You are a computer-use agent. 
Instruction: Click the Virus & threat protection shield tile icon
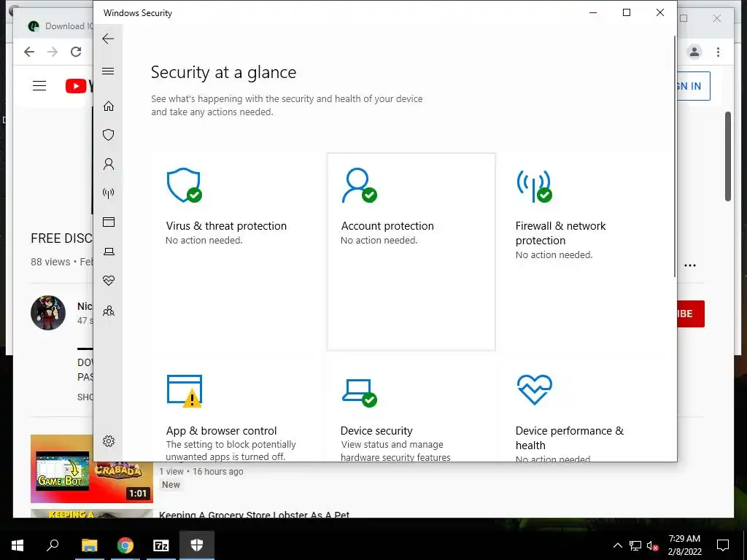coord(184,185)
